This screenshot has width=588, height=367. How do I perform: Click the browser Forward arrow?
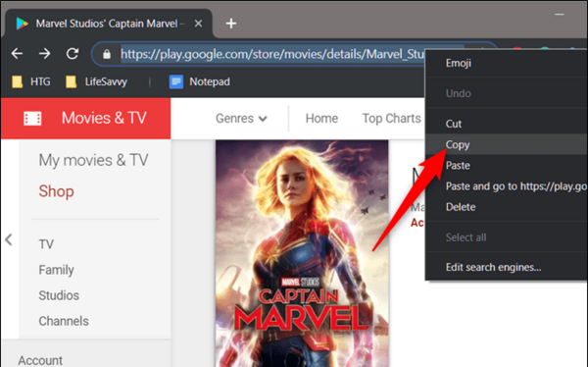(45, 54)
